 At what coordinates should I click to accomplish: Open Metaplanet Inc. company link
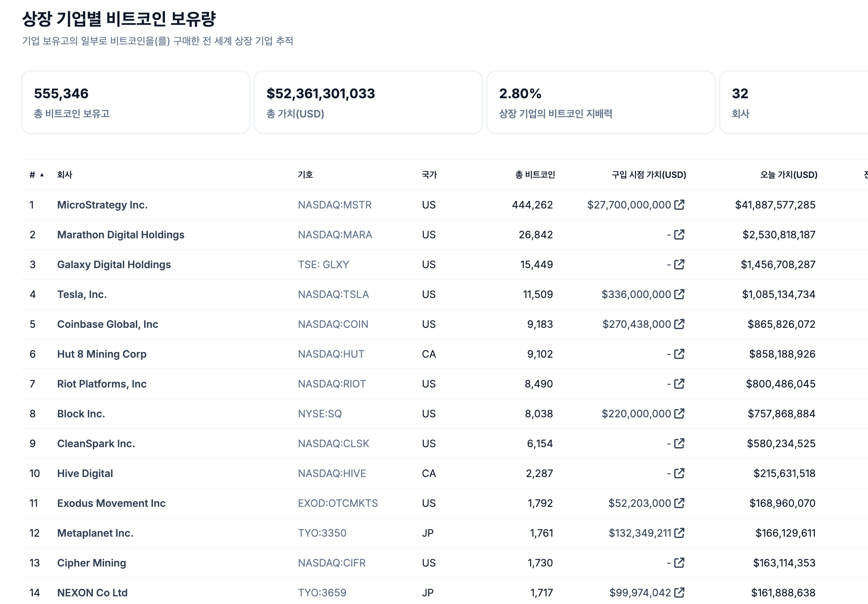(x=95, y=533)
